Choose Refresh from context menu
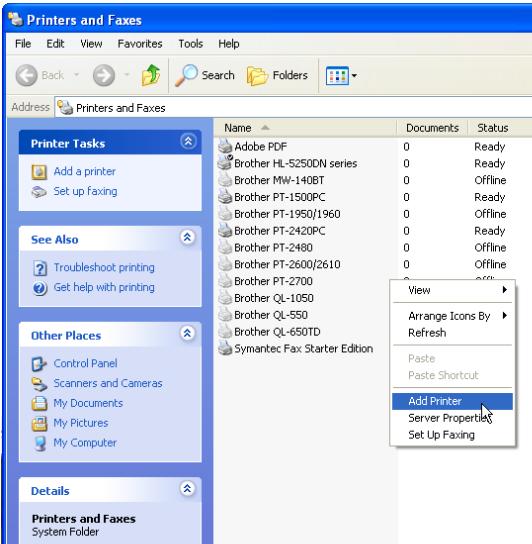The height and width of the screenshot is (544, 532). 452,333
